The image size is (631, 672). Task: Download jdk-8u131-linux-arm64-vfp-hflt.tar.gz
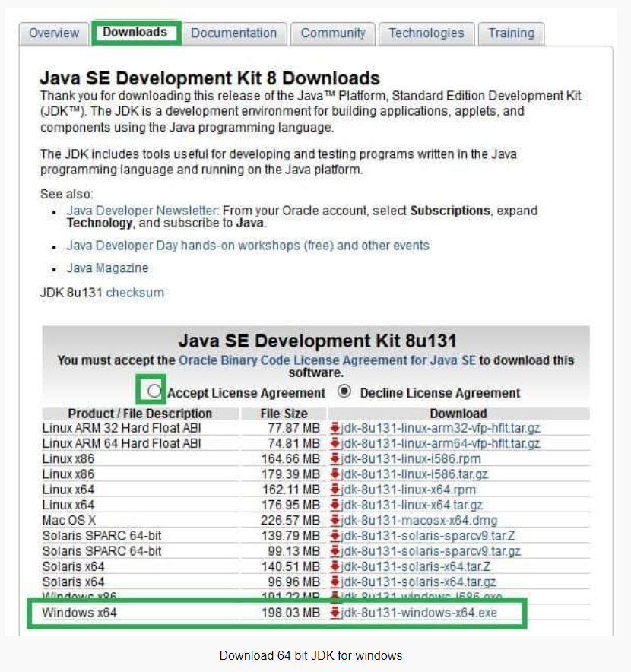[x=440, y=444]
